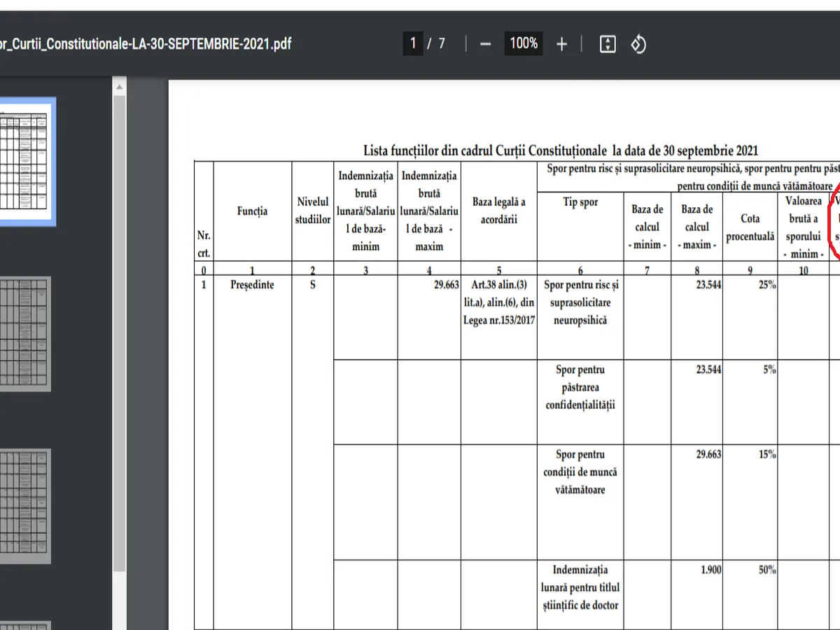Screen dimensions: 840x630
Task: Click the 'Lista funcțiilor' document heading
Action: [x=560, y=150]
